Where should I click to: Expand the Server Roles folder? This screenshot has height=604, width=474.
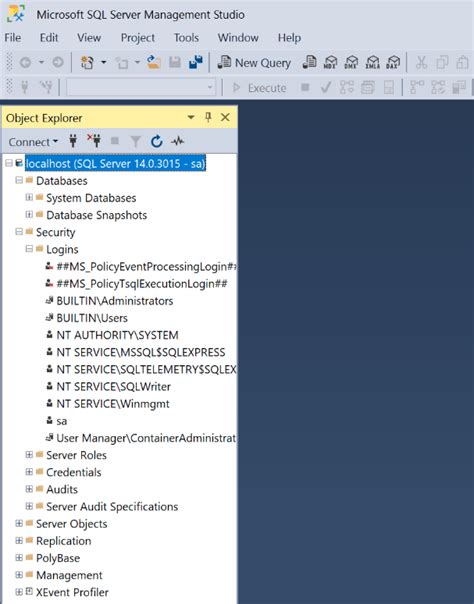click(29, 455)
